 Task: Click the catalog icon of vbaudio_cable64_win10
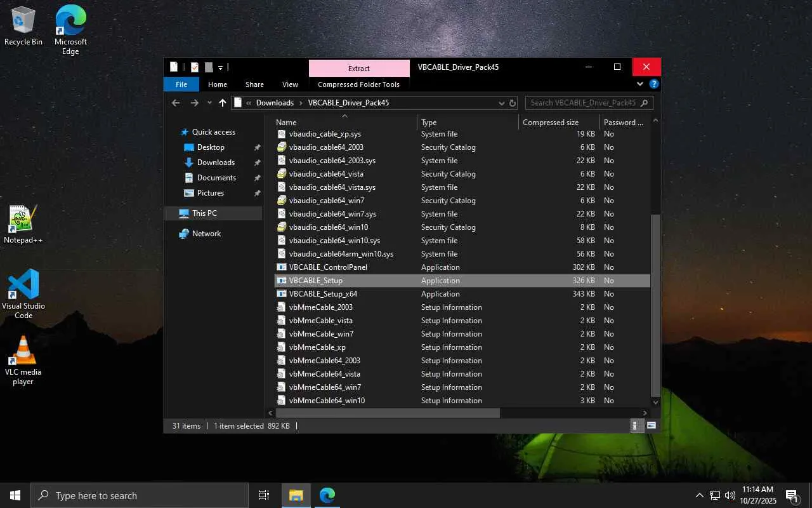pos(282,227)
